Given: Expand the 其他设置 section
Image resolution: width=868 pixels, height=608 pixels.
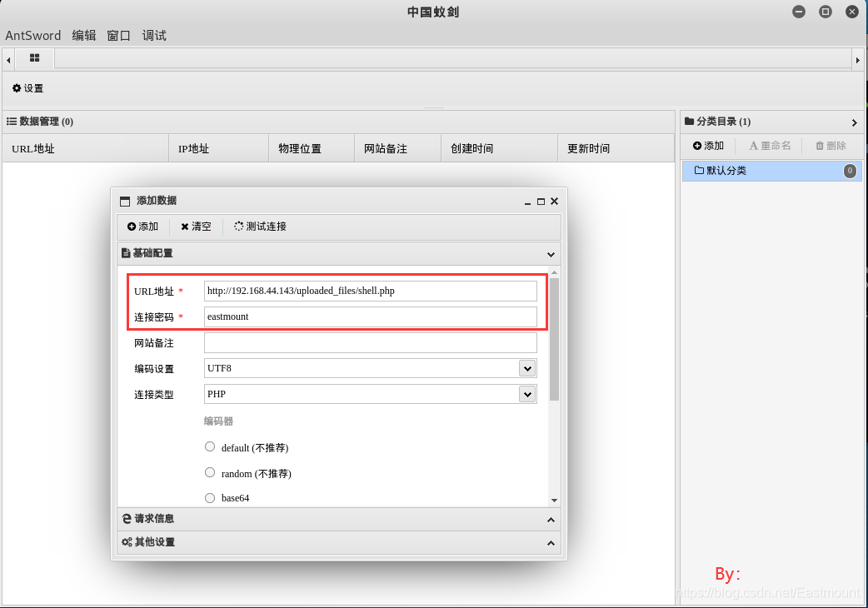Looking at the screenshot, I should click(x=551, y=543).
